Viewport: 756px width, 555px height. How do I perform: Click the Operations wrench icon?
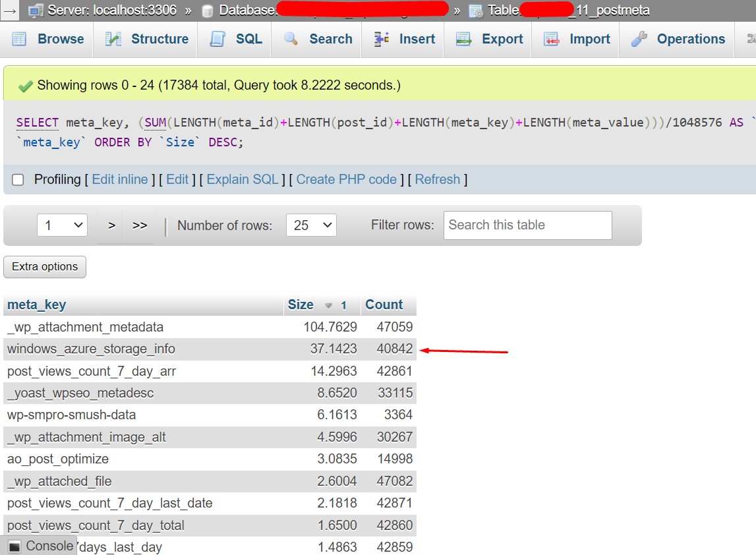[x=639, y=39]
